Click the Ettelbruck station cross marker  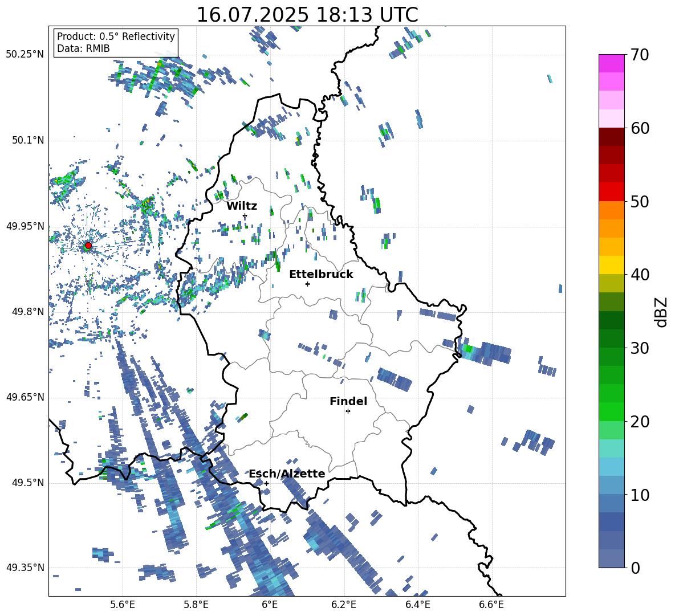coord(307,284)
